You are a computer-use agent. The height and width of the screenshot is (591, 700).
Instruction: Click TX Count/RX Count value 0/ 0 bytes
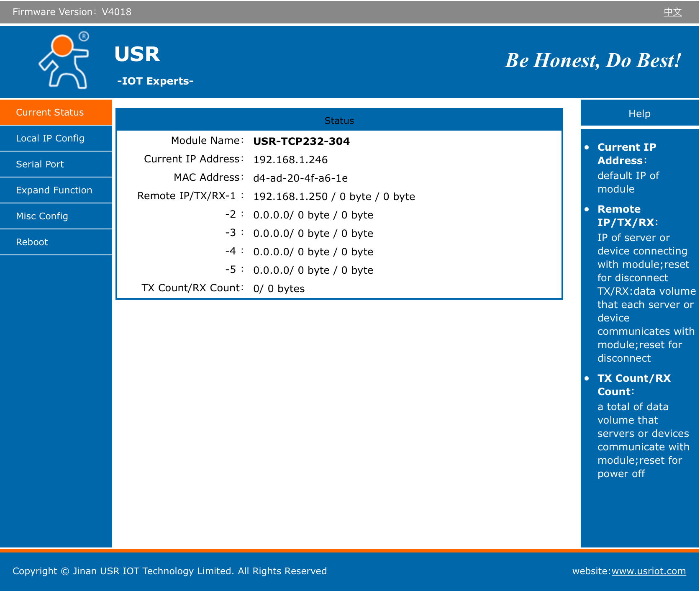pyautogui.click(x=279, y=288)
